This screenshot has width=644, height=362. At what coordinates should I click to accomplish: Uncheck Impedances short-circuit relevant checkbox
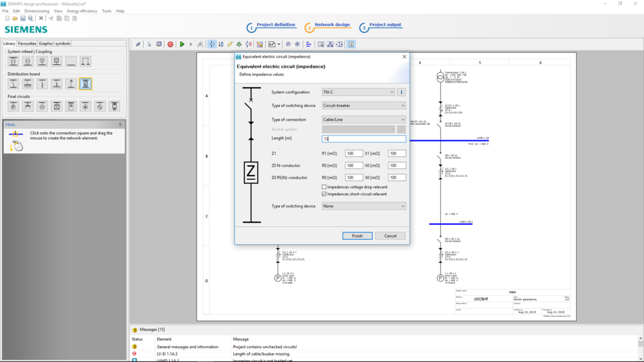point(324,194)
